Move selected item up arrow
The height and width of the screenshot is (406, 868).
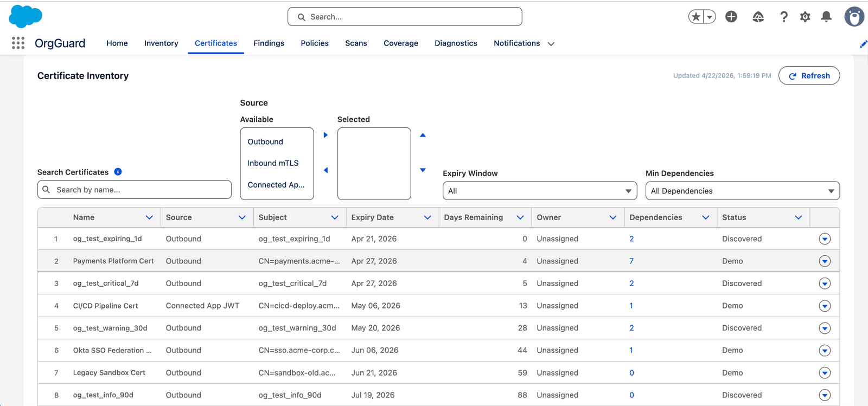423,135
